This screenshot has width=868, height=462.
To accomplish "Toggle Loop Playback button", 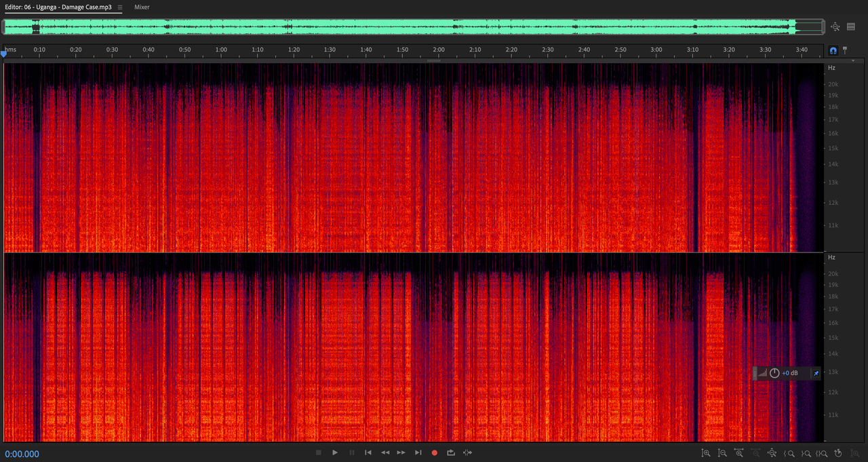I will click(x=451, y=453).
